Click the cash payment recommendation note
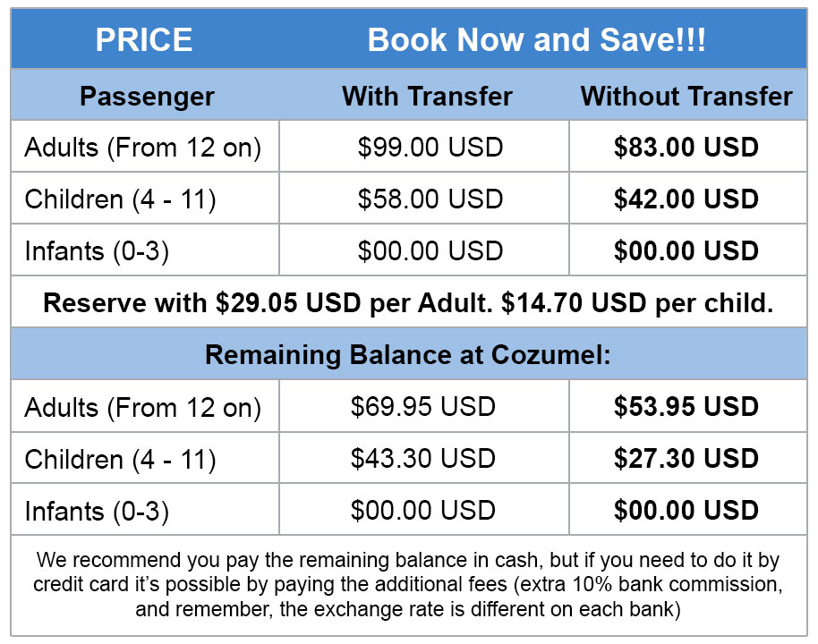Viewport: 818px width, 644px height. 408,586
